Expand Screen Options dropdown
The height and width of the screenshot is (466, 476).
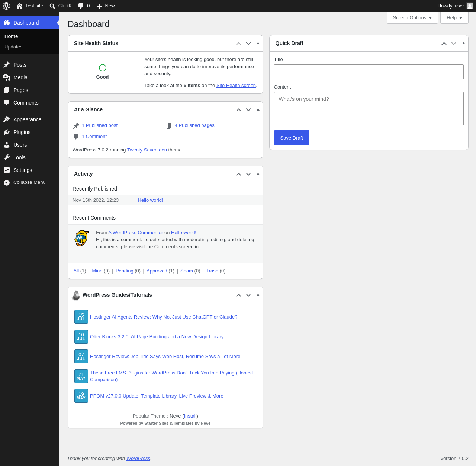pos(412,18)
